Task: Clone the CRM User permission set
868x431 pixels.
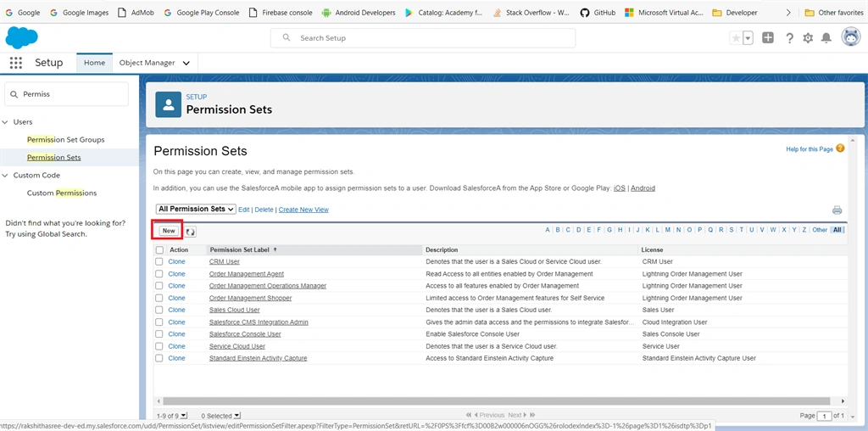Action: [176, 261]
